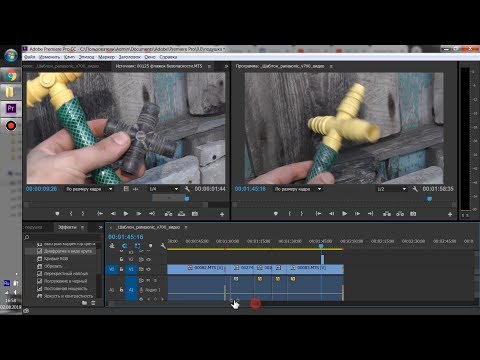Click the effects search field
Image resolution: width=480 pixels, height=360 pixels.
tap(63, 237)
